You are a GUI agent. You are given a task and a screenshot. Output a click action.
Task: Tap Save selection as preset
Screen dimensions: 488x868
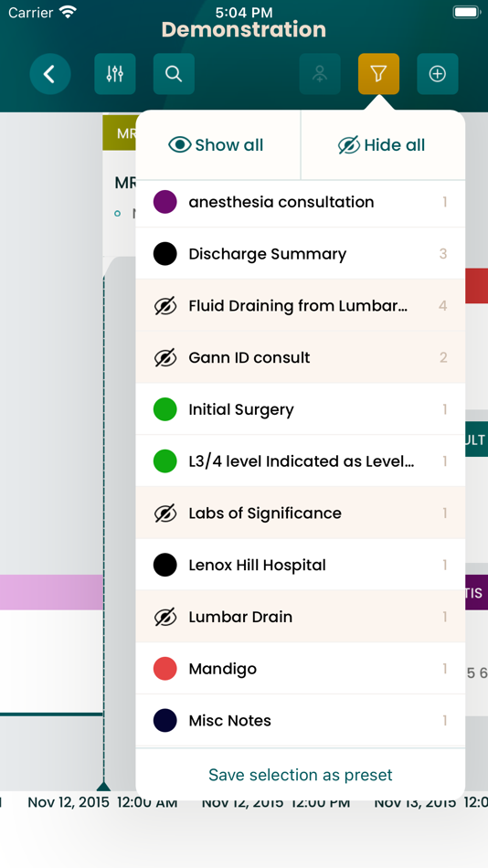tap(301, 775)
